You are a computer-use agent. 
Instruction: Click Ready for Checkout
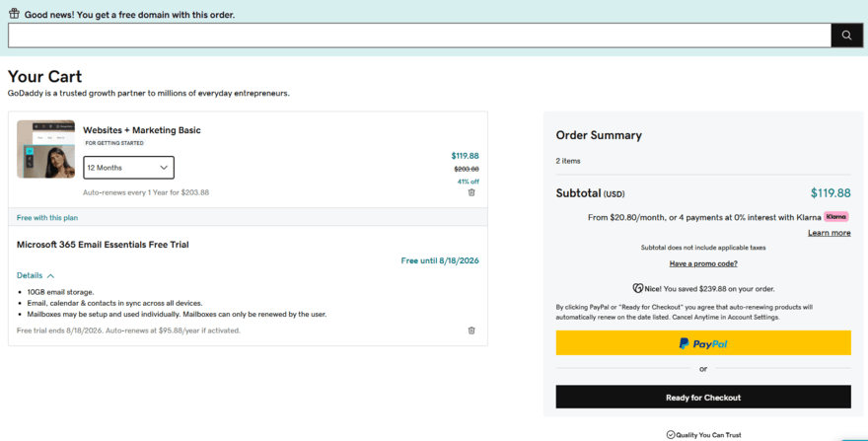pos(703,398)
